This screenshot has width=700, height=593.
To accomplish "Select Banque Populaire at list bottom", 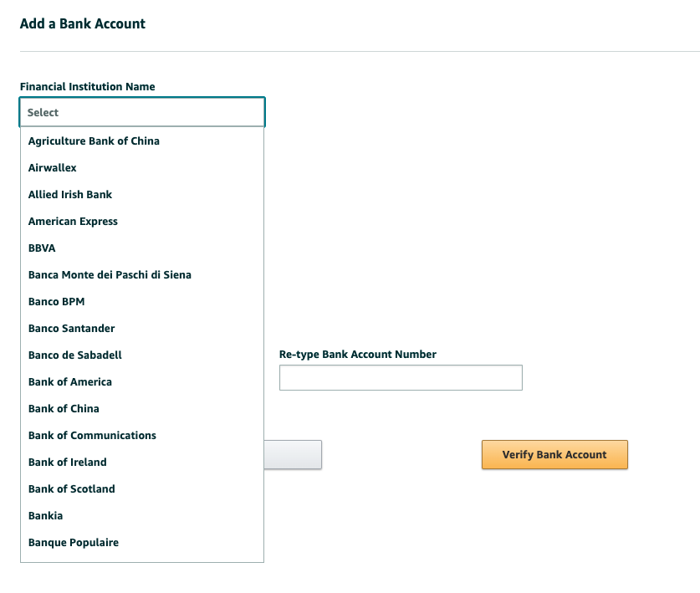I will point(73,542).
